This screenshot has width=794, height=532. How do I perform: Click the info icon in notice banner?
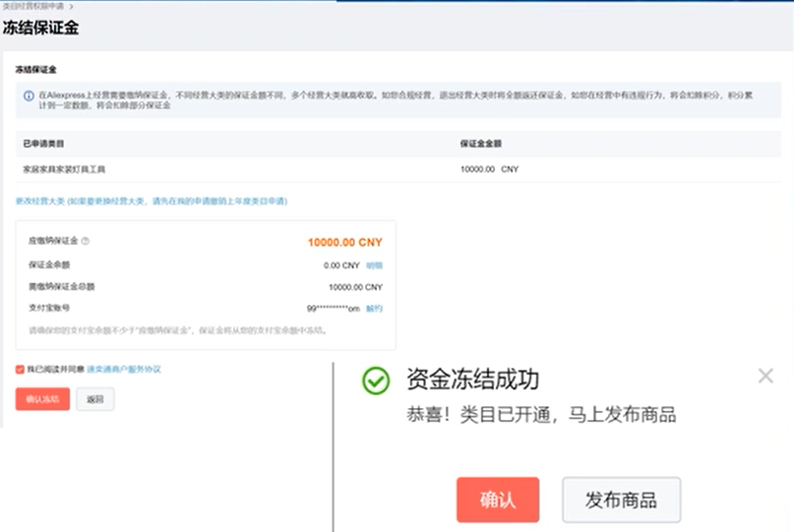(x=29, y=95)
